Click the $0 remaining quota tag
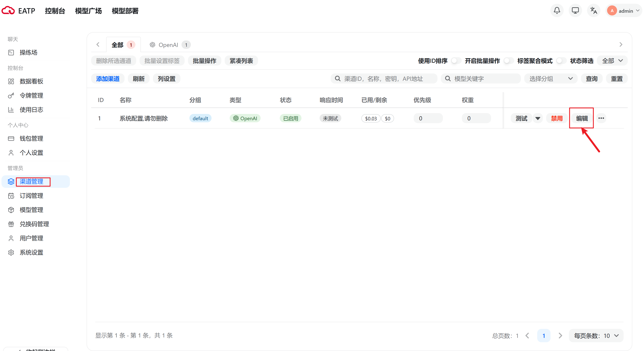Screen dimensions: 644x351 point(387,119)
